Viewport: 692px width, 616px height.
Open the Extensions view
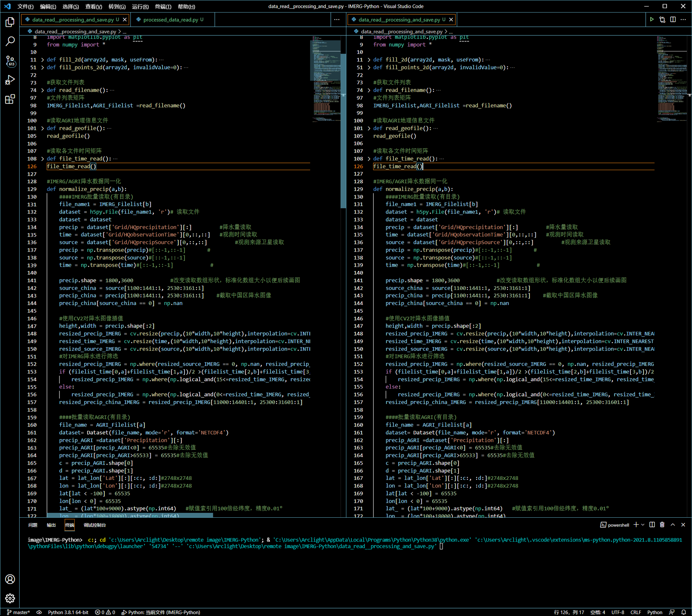pyautogui.click(x=10, y=99)
